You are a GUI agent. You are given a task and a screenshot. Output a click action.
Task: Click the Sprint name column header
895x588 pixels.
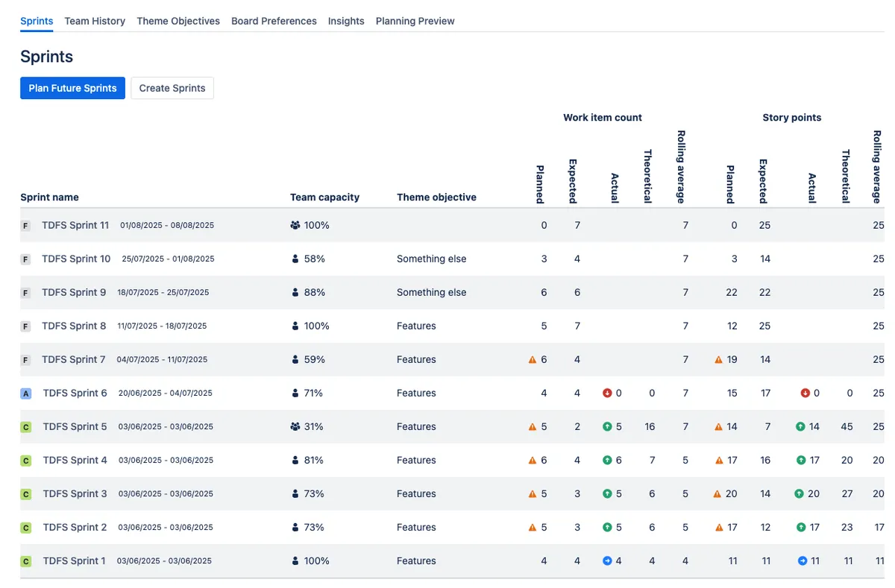pos(49,197)
